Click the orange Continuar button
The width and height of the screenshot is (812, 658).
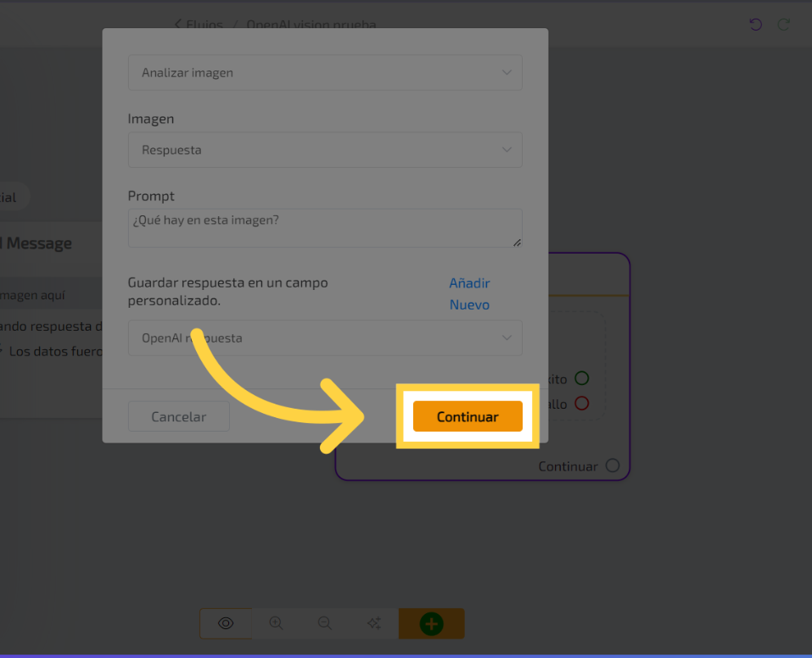[x=468, y=416]
